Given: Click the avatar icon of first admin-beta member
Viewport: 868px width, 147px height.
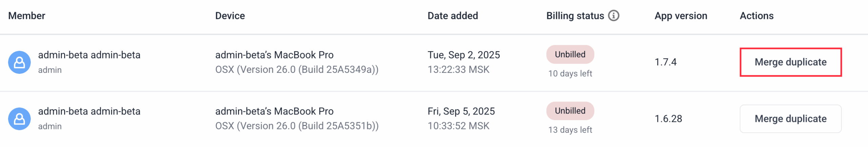Looking at the screenshot, I should 19,62.
